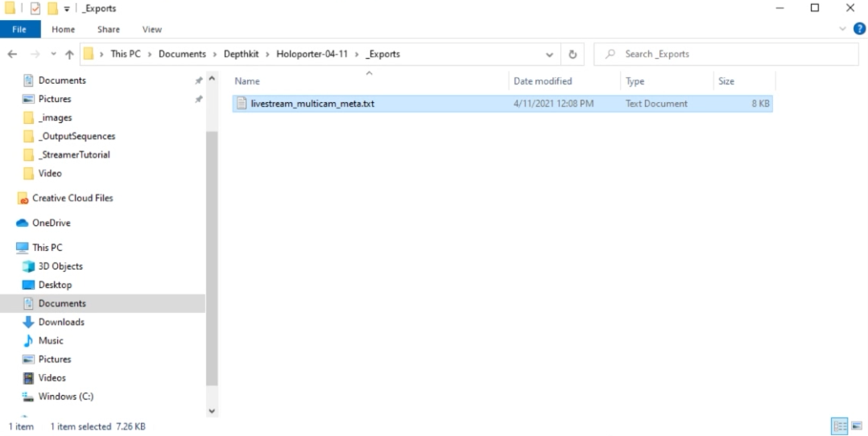Click the OneDrive cloud icon
Image resolution: width=868 pixels, height=436 pixels.
[x=23, y=223]
